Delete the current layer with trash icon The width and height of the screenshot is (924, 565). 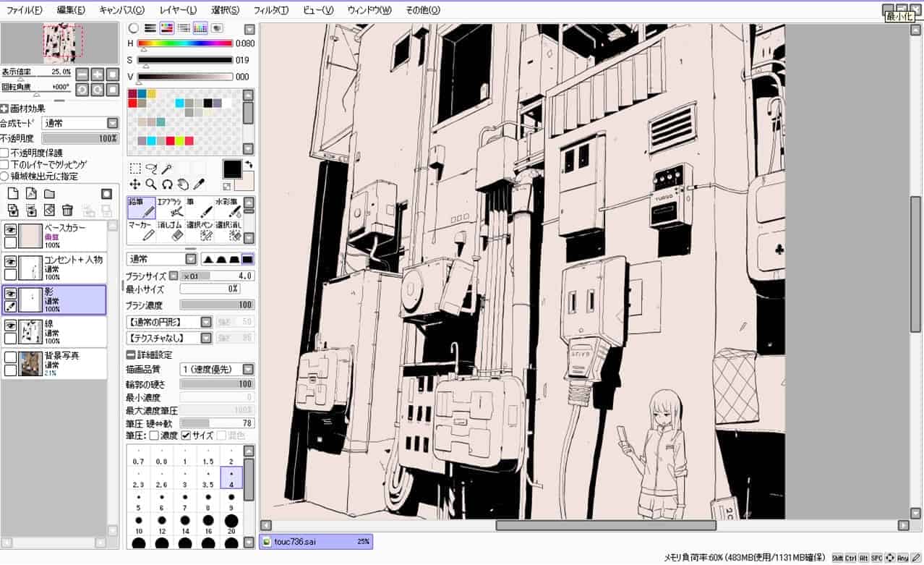67,210
